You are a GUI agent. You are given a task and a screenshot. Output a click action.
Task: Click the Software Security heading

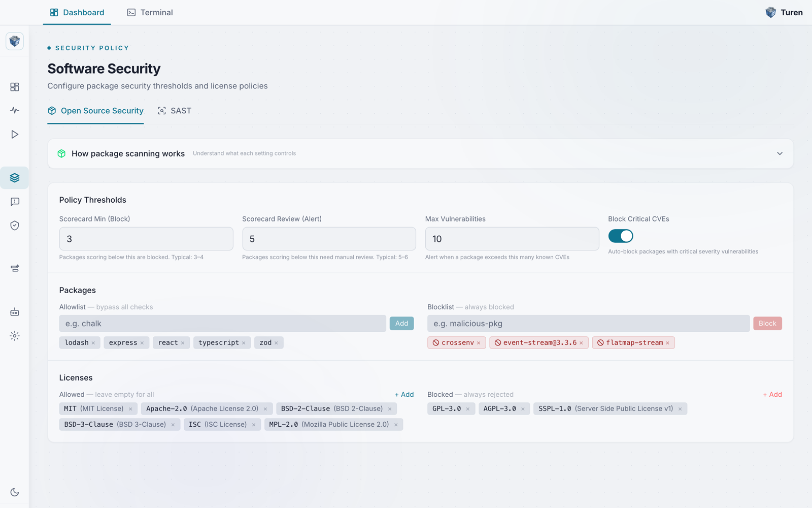(x=104, y=69)
